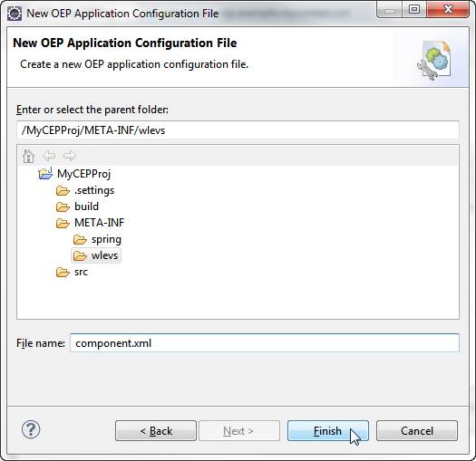Click Finish to create the configuration file
The height and width of the screenshot is (461, 476).
pos(328,431)
